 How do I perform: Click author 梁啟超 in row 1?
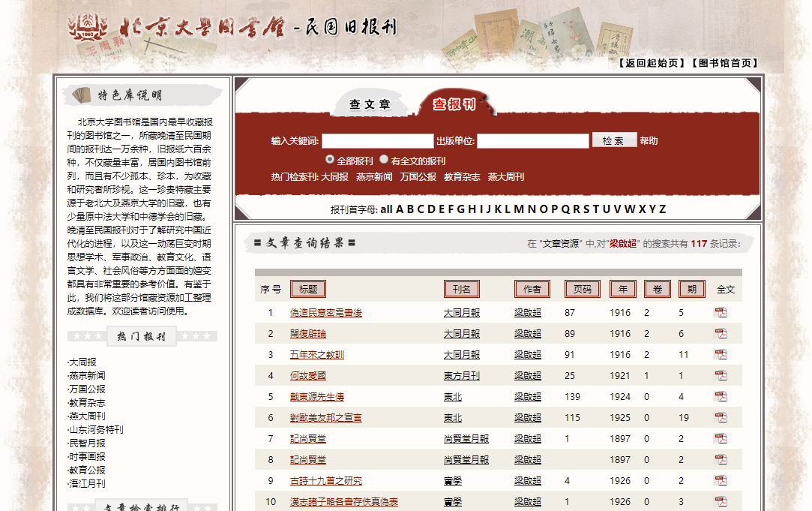[528, 312]
